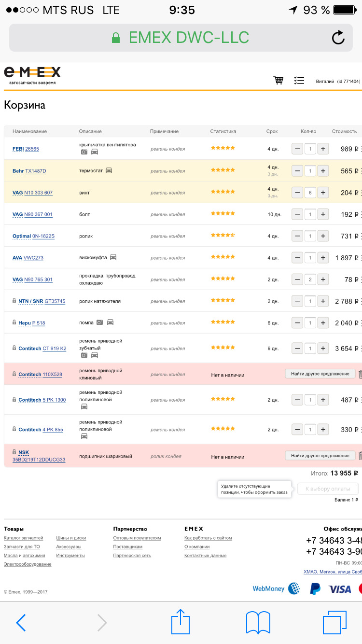Tap Safari share icon
362x644 pixels.
tap(181, 622)
